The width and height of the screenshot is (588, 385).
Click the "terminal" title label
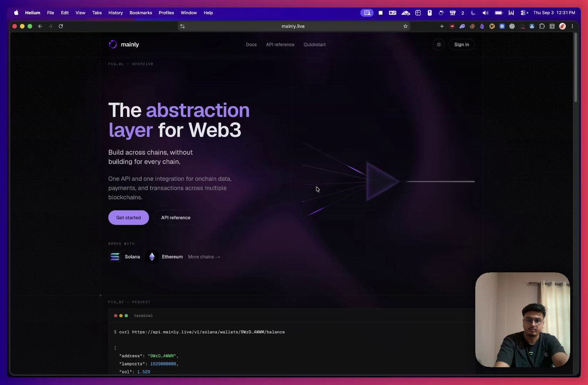click(x=143, y=316)
